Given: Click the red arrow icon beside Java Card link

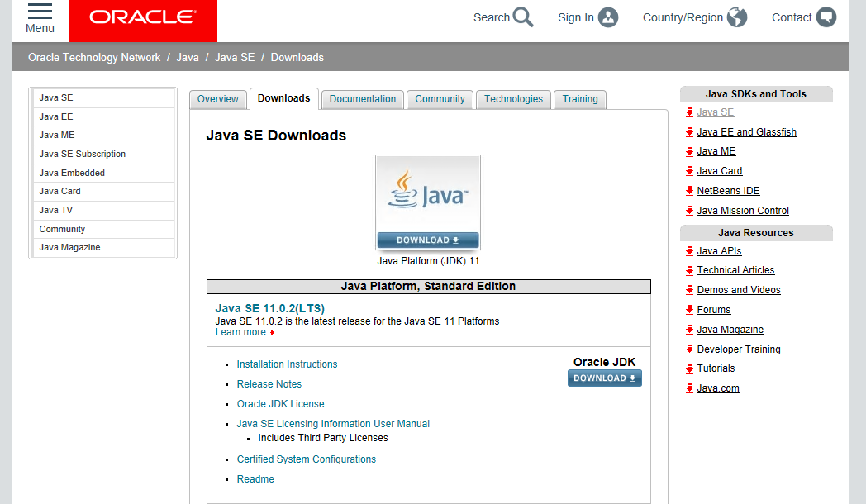Looking at the screenshot, I should 689,171.
